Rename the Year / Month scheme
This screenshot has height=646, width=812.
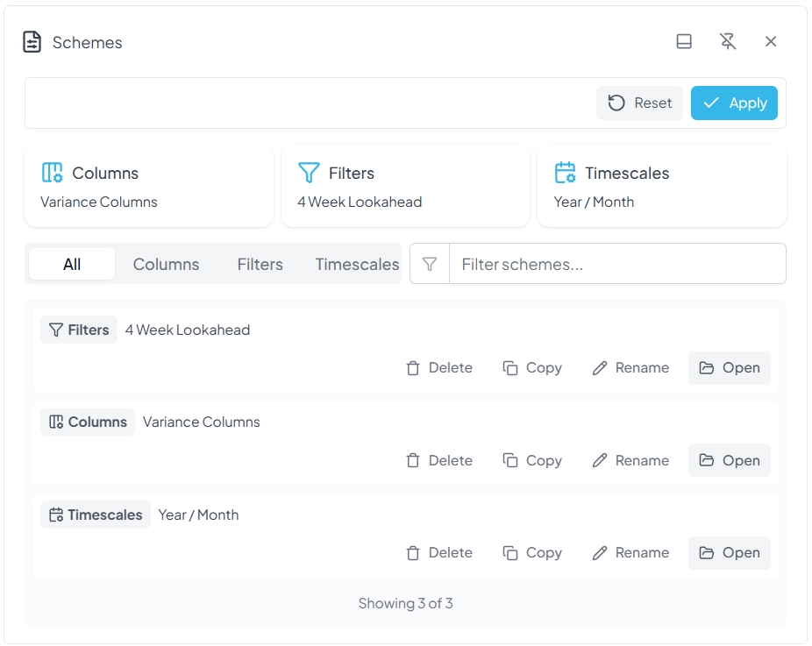click(630, 553)
